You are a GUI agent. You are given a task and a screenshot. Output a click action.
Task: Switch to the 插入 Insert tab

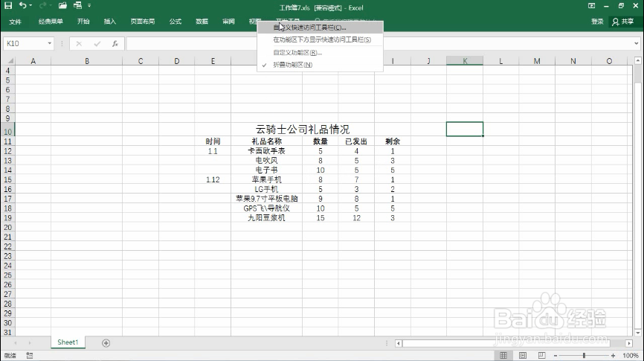click(109, 22)
